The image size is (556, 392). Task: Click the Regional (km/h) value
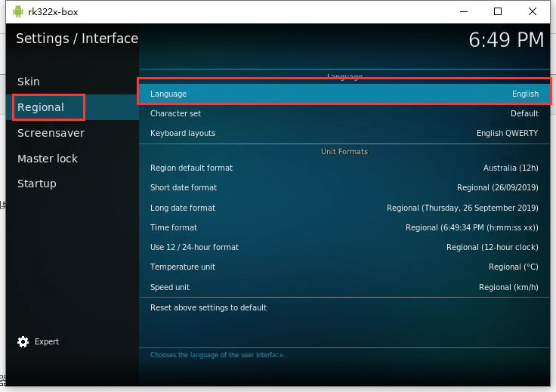coord(508,287)
